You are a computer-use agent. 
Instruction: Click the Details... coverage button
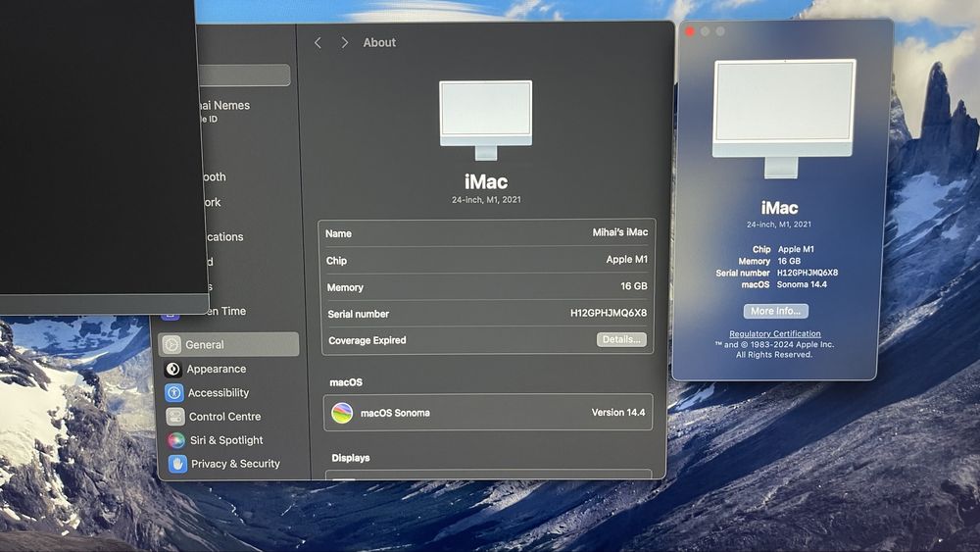(x=621, y=339)
